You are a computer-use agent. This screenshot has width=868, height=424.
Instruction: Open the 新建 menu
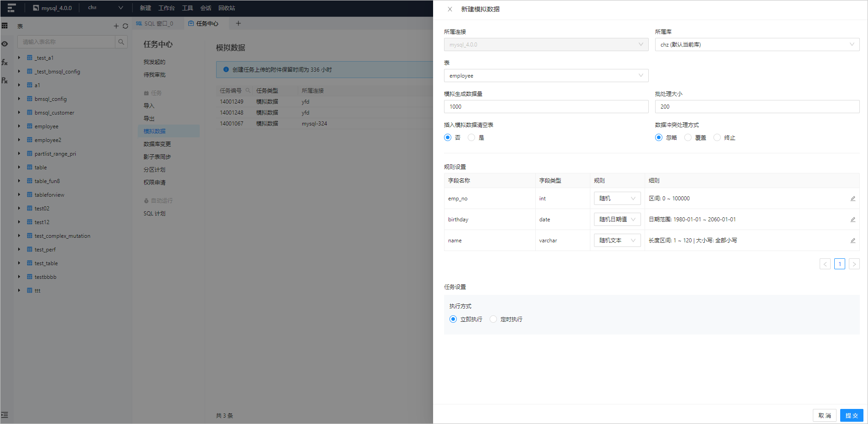[x=145, y=8]
